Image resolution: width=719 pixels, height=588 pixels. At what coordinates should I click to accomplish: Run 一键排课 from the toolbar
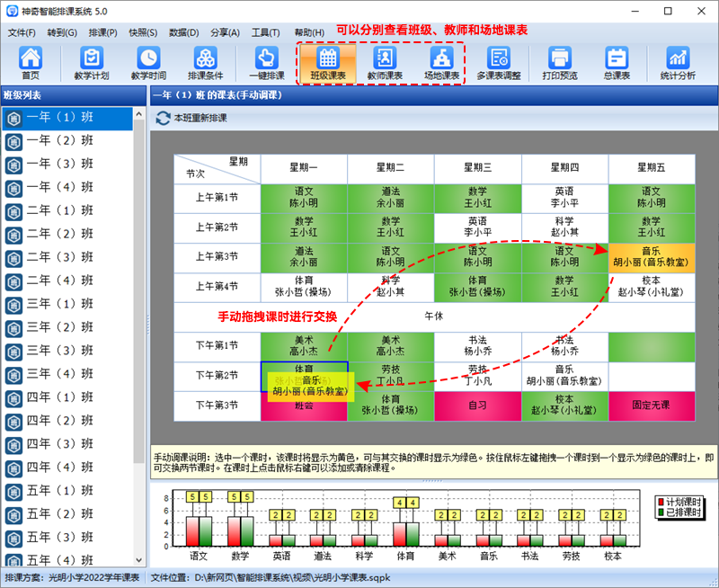pyautogui.click(x=267, y=63)
